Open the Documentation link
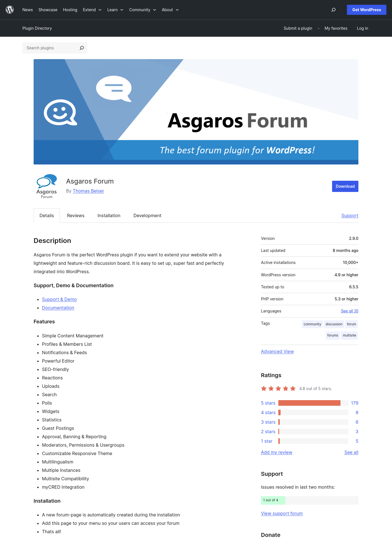This screenshot has height=538, width=392. pos(58,308)
